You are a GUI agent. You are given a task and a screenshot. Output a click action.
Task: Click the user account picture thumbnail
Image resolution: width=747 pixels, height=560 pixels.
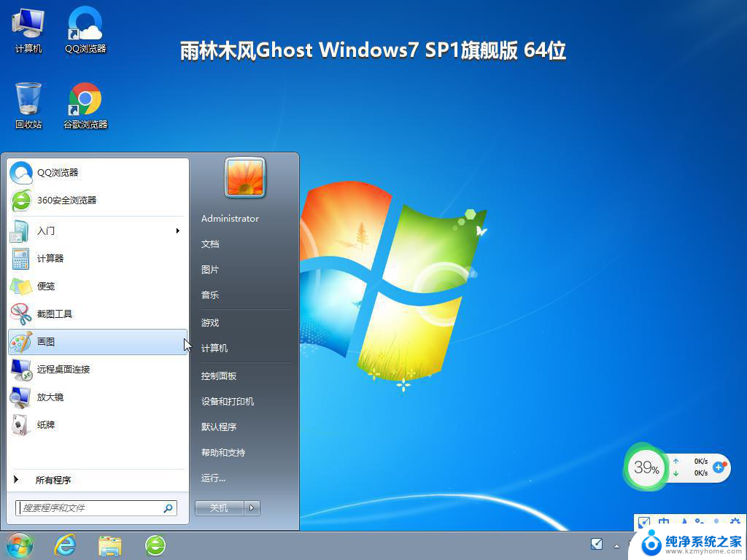pos(245,177)
